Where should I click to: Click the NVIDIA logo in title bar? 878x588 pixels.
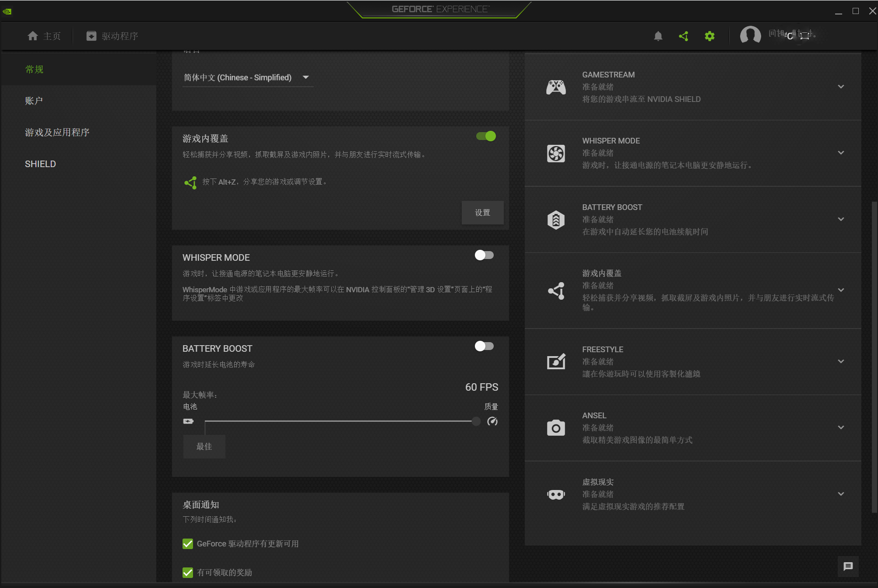7,11
